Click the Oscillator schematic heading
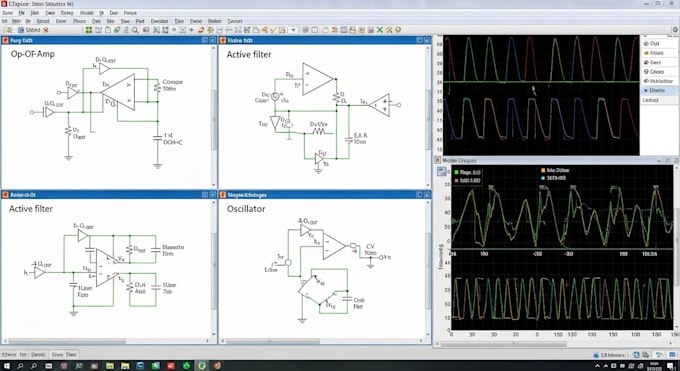The height and width of the screenshot is (371, 680). tap(246, 209)
